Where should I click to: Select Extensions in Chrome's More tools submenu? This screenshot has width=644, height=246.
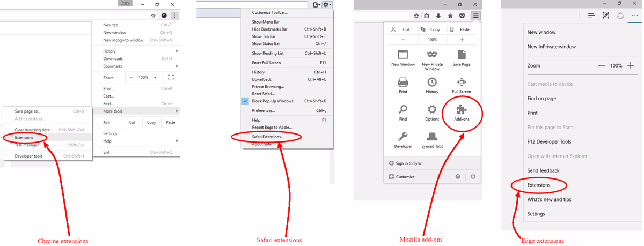pyautogui.click(x=24, y=137)
